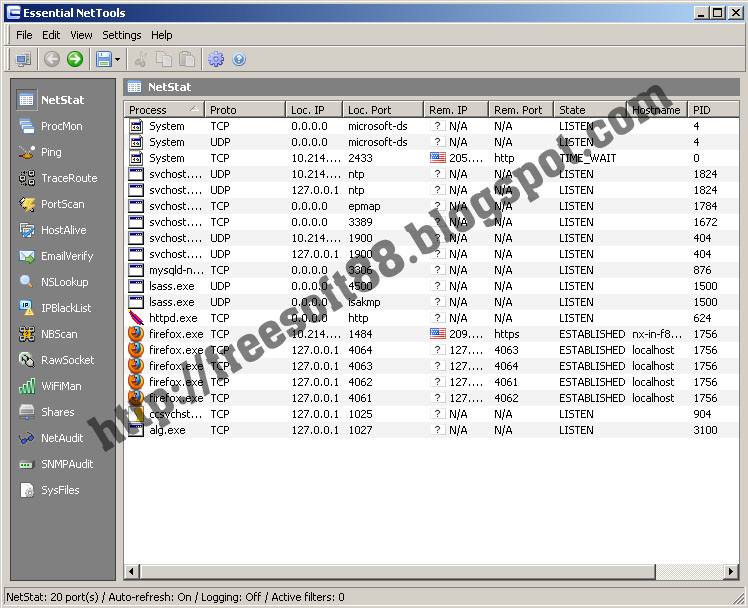Select the httpd.exe row
The width and height of the screenshot is (748, 608).
pos(431,318)
